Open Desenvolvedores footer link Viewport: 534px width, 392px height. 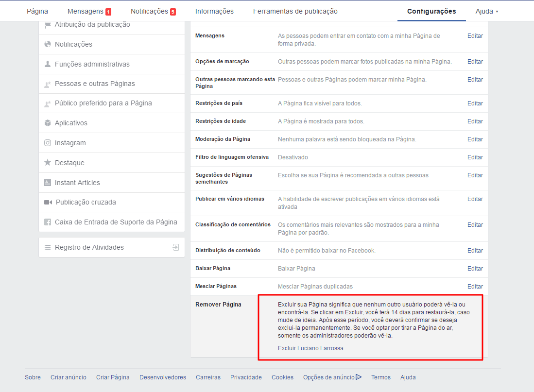coord(163,377)
